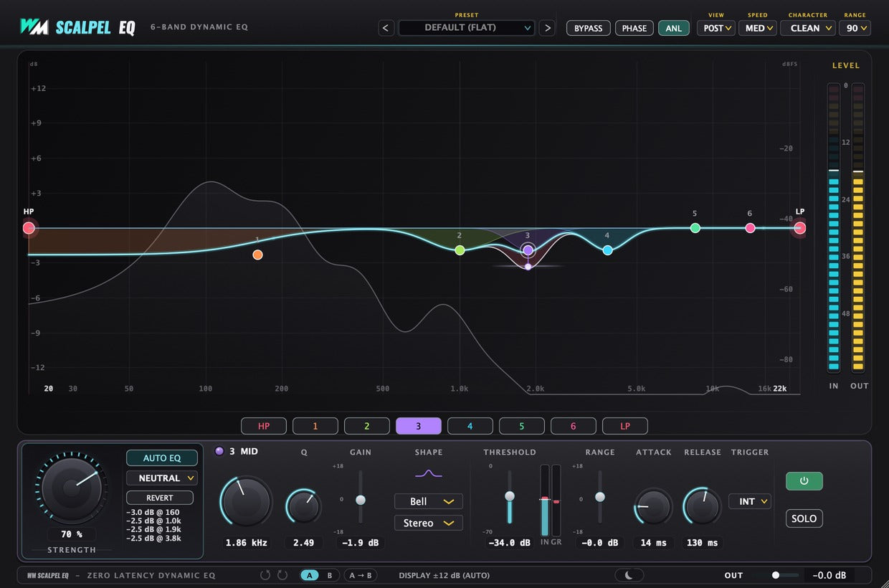
Task: Click the redo arrow in footer
Action: tap(282, 575)
